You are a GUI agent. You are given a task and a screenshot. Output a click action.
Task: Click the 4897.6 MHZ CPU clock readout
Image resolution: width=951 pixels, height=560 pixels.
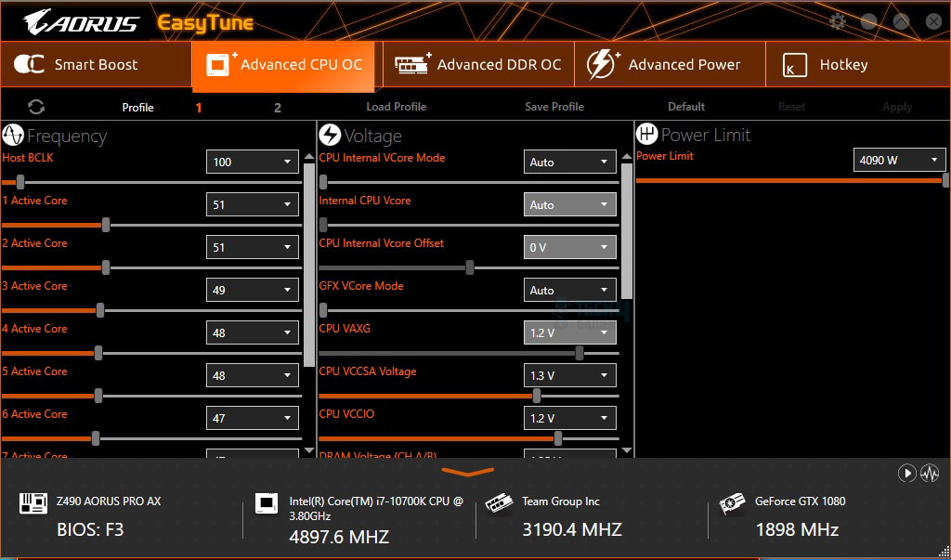(x=339, y=537)
